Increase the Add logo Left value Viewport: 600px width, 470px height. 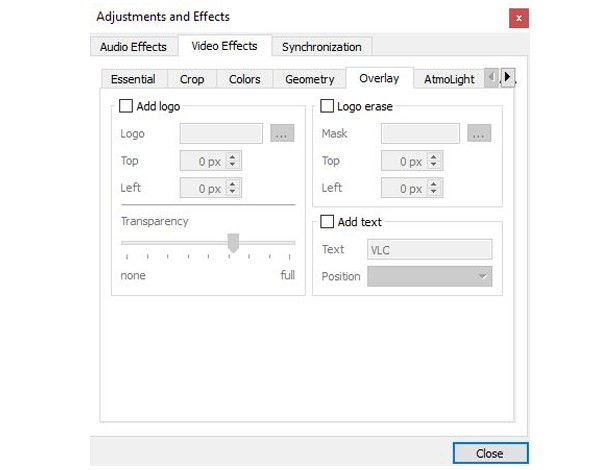click(x=234, y=183)
